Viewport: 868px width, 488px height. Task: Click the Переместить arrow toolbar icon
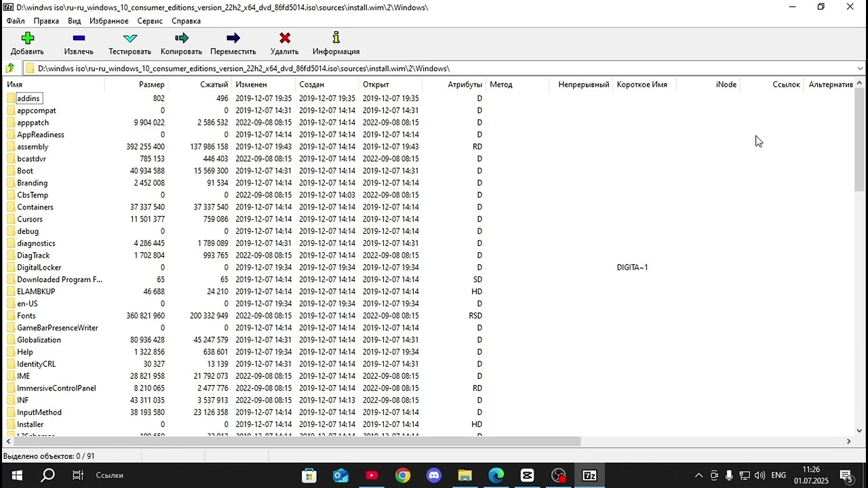point(233,38)
